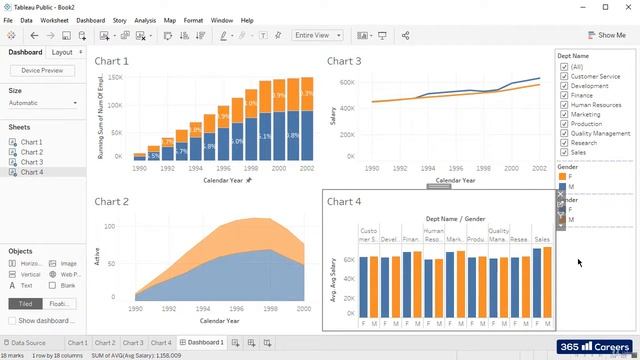Click the Sort Ascending toolbar icon
The height and width of the screenshot is (360, 640).
pos(184,36)
